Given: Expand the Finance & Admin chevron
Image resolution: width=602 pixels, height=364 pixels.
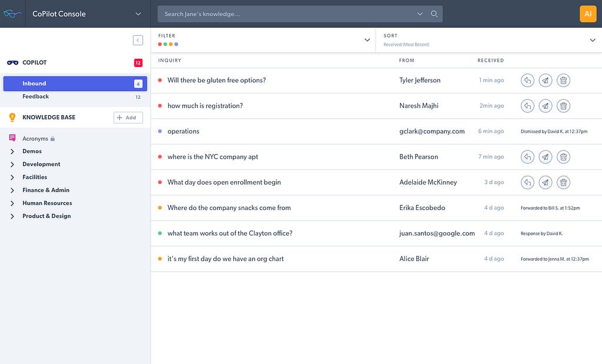Looking at the screenshot, I should (12, 191).
